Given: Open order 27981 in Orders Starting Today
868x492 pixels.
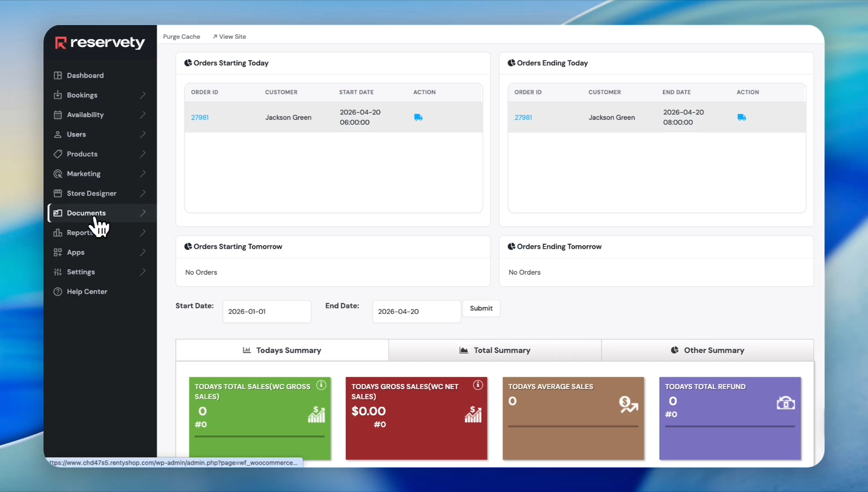Looking at the screenshot, I should [199, 118].
